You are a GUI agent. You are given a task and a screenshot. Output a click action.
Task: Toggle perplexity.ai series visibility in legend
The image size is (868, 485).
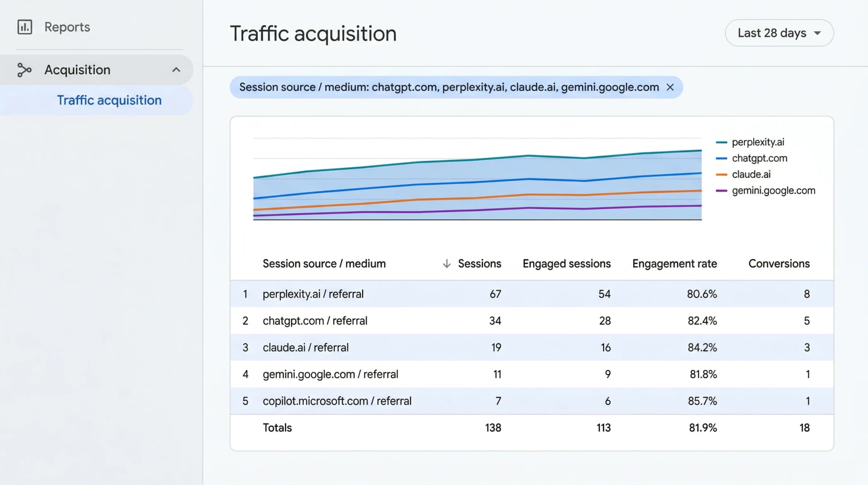tap(758, 142)
